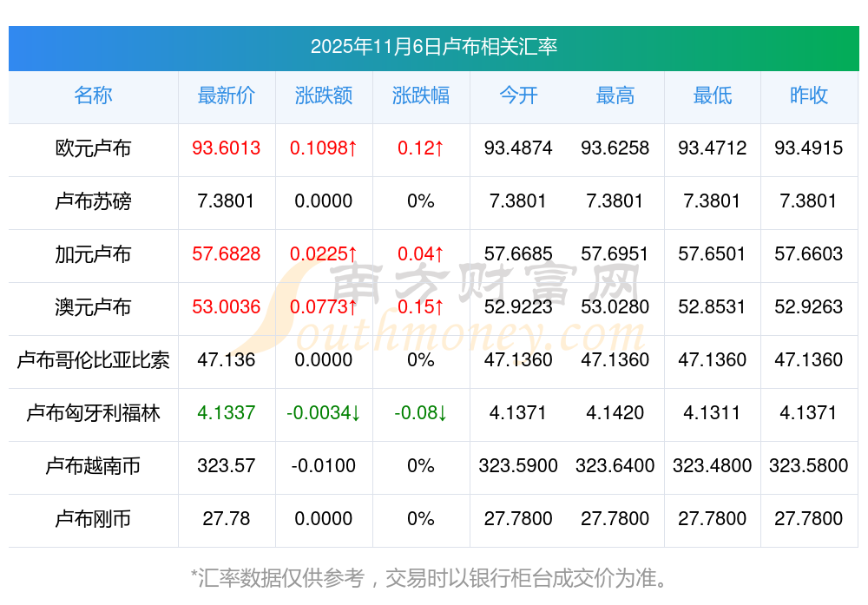Select low value 52.8531
Image resolution: width=868 pixels, height=605 pixels.
(713, 306)
